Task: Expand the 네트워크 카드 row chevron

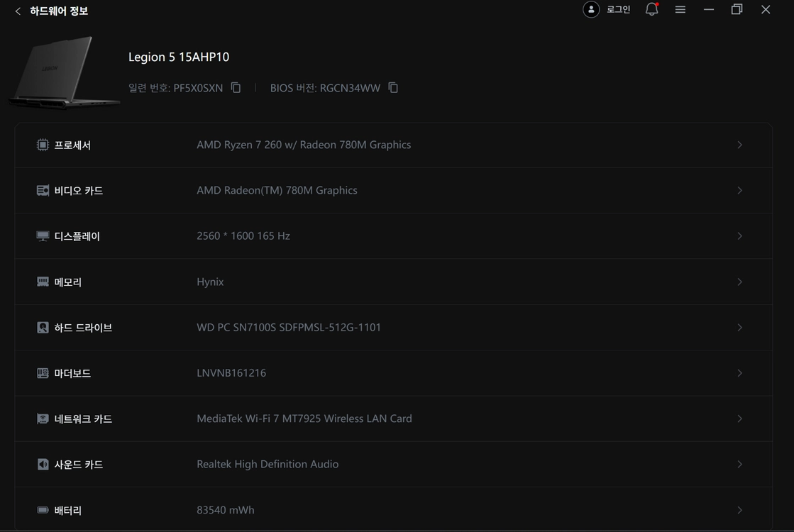Action: click(x=740, y=419)
